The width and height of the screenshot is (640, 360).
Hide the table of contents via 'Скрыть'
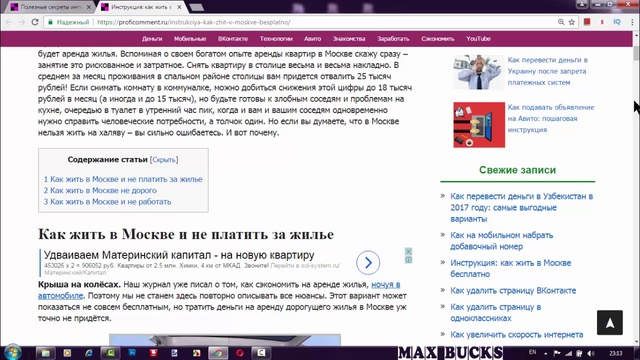(x=164, y=160)
